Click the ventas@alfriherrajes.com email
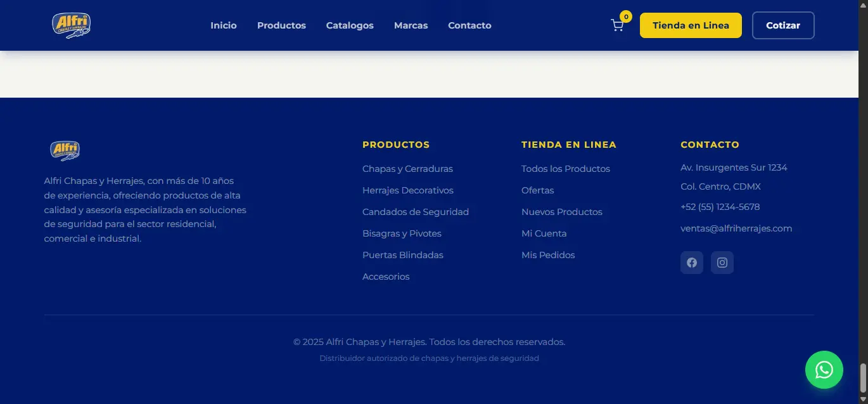Viewport: 868px width, 404px height. (x=736, y=228)
